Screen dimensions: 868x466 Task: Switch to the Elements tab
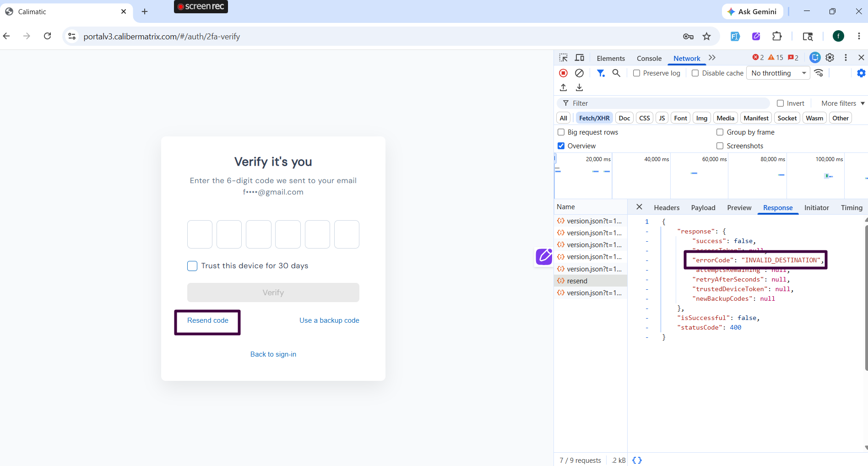click(x=611, y=58)
